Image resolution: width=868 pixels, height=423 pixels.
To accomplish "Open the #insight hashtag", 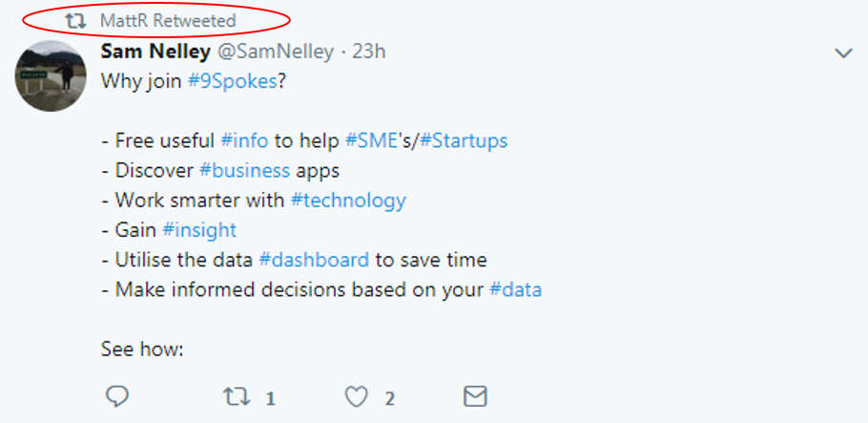I will pos(199,229).
